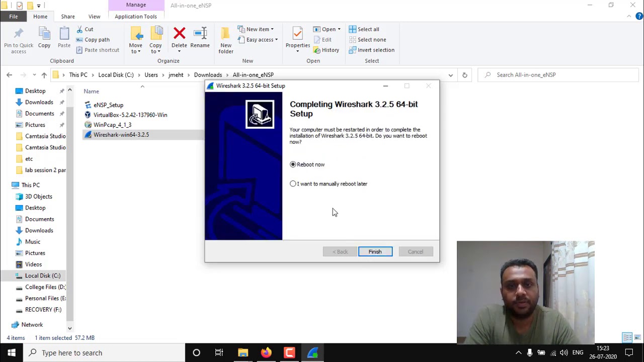This screenshot has width=644, height=362.
Task: Click the Finish button in Wireshark Setup
Action: point(375,251)
